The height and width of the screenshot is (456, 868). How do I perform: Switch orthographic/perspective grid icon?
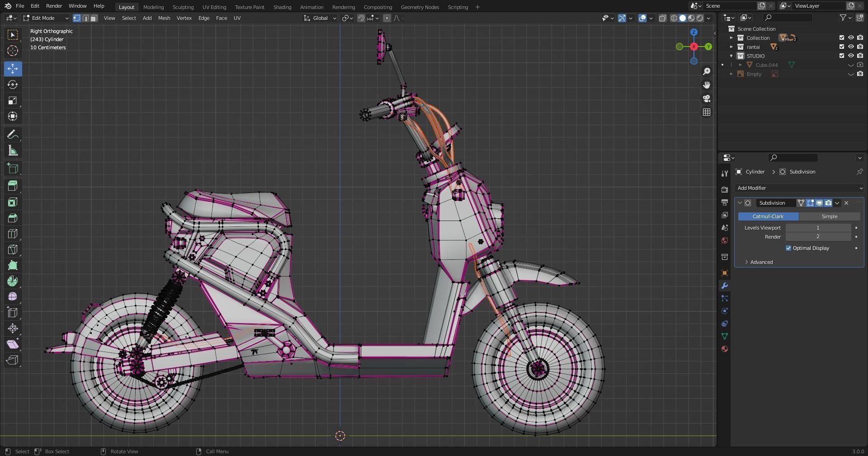[x=707, y=112]
